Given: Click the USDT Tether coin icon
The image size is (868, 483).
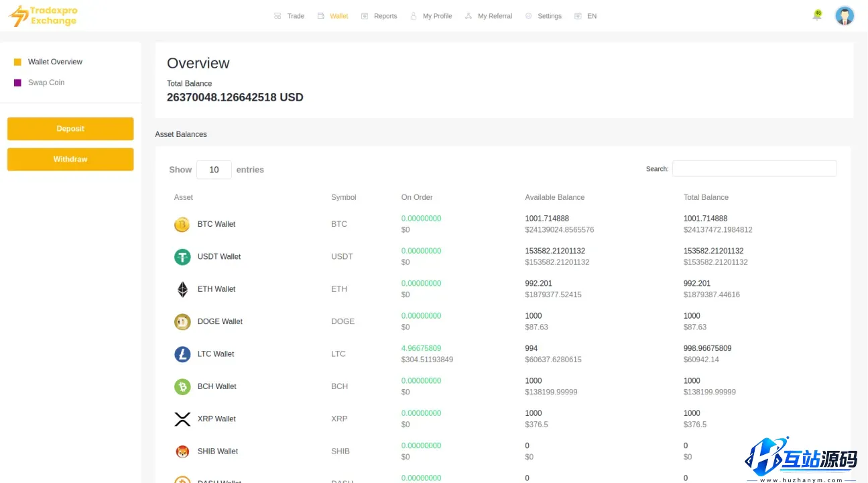Looking at the screenshot, I should pyautogui.click(x=182, y=257).
